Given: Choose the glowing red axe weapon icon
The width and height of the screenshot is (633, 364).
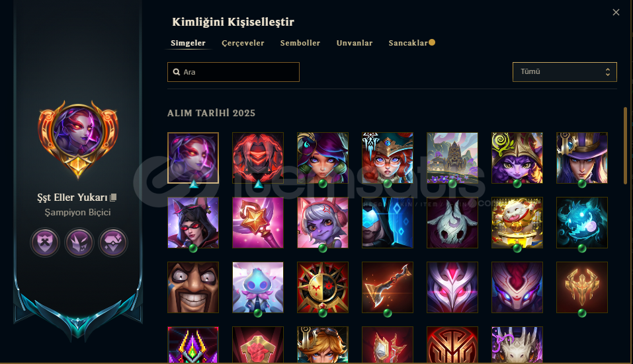Looking at the screenshot, I should 387,287.
